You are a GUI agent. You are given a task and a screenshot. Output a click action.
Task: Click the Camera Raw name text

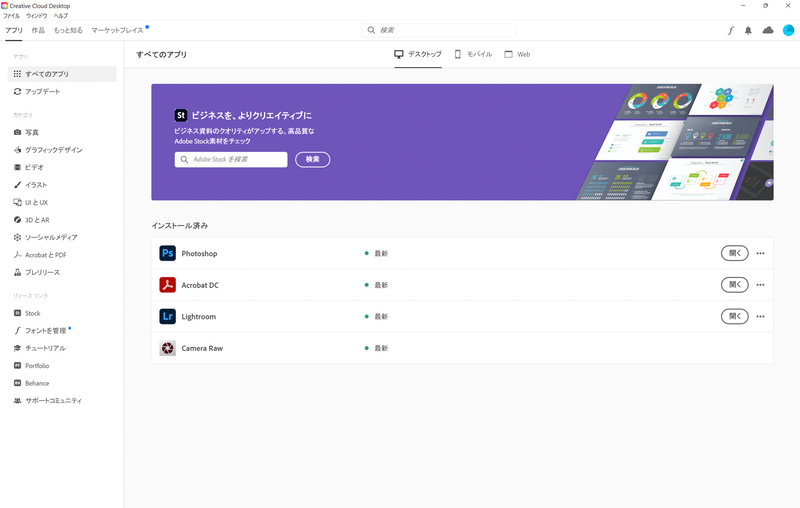tap(202, 348)
